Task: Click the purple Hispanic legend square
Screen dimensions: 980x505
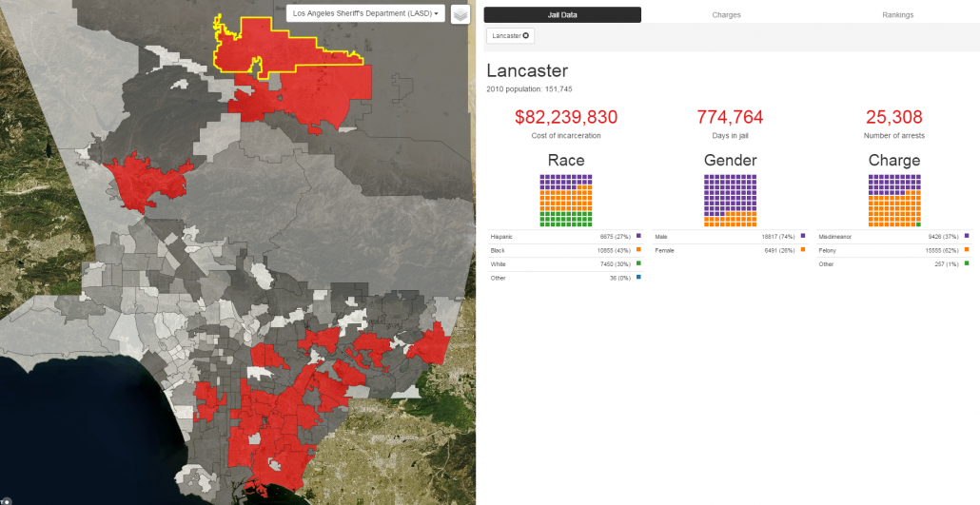Action: point(638,236)
